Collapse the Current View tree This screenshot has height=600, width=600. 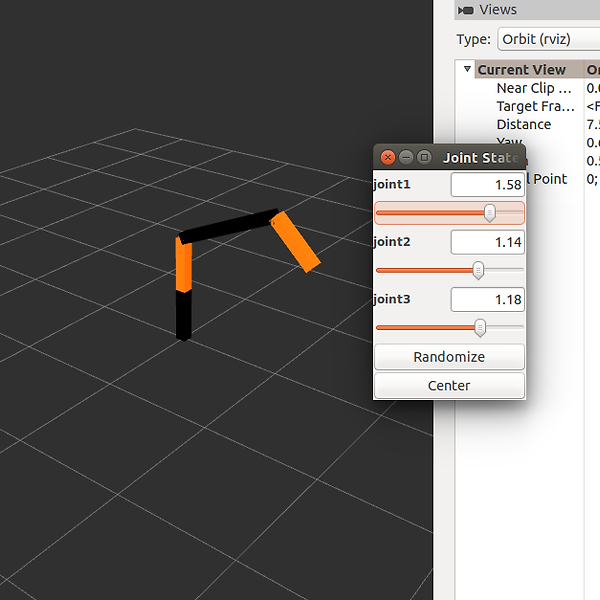[467, 70]
